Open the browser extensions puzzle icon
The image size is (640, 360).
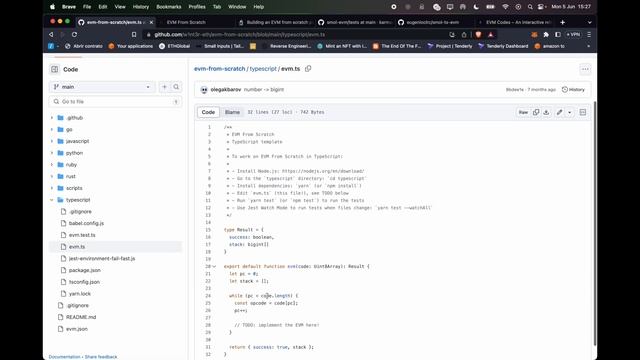[x=546, y=35]
